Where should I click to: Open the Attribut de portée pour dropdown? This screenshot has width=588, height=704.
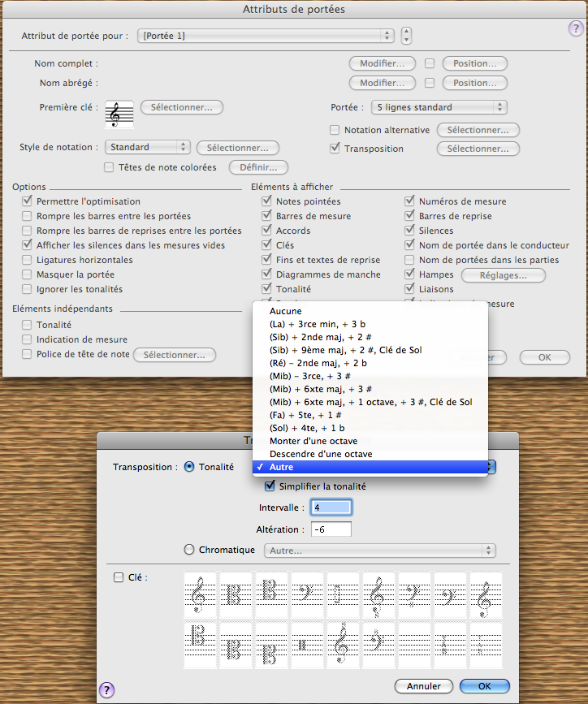point(266,36)
